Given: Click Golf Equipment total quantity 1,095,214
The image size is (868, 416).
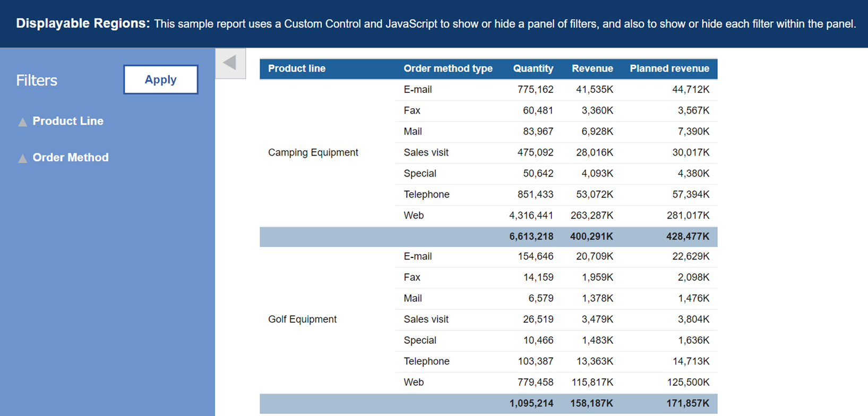Looking at the screenshot, I should click(x=531, y=403).
